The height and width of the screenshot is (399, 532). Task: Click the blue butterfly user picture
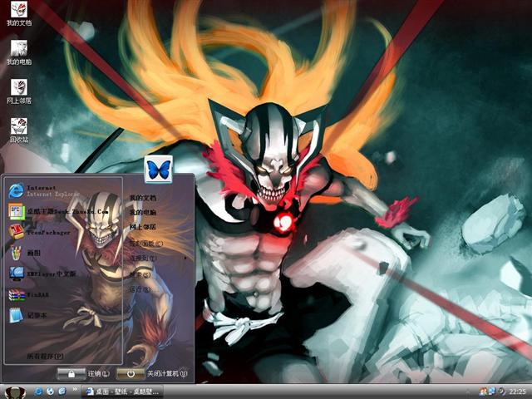159,169
